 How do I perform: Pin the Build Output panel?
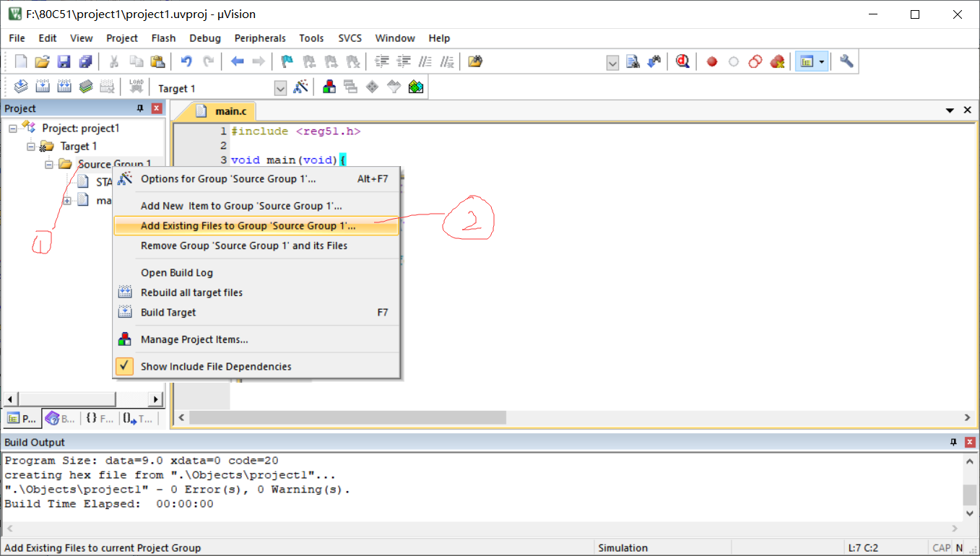953,442
